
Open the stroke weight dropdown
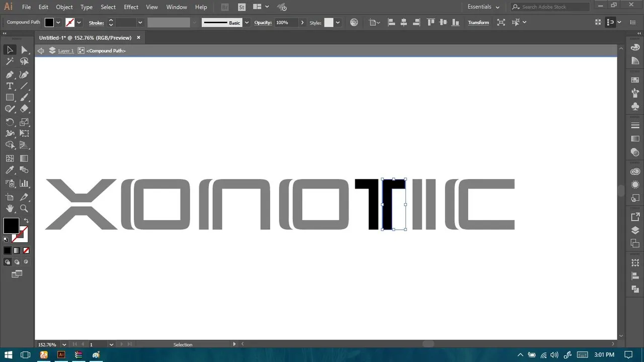coord(140,23)
